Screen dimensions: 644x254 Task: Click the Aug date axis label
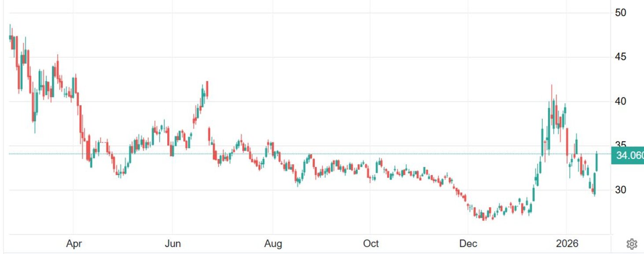pyautogui.click(x=272, y=244)
